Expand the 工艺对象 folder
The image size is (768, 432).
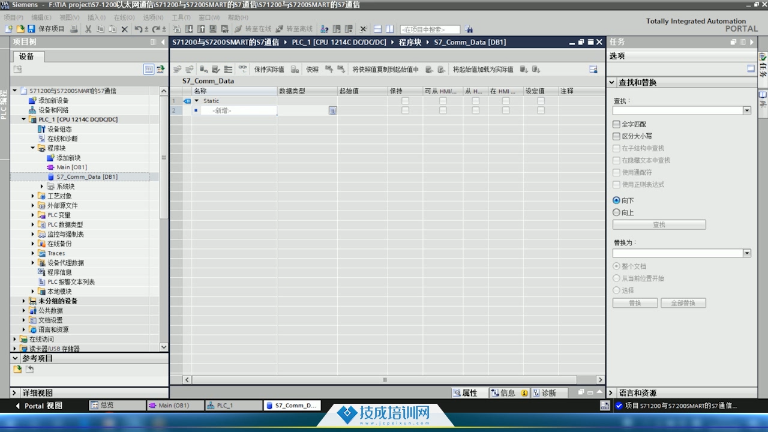tap(33, 196)
